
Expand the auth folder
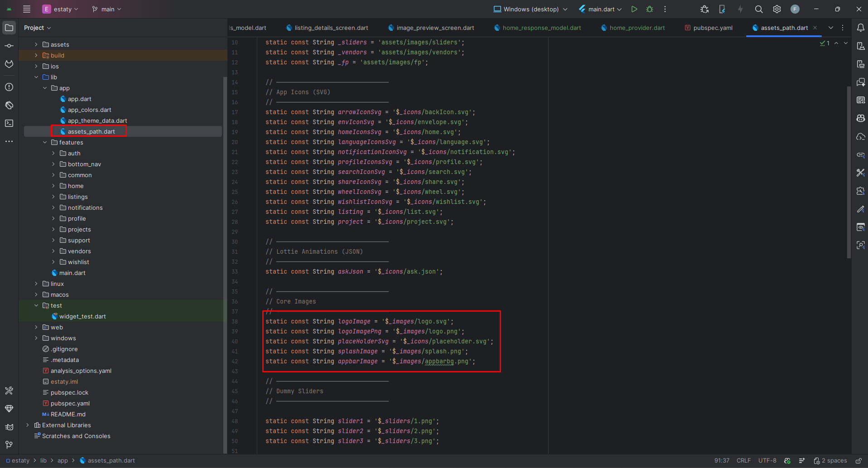[53, 153]
